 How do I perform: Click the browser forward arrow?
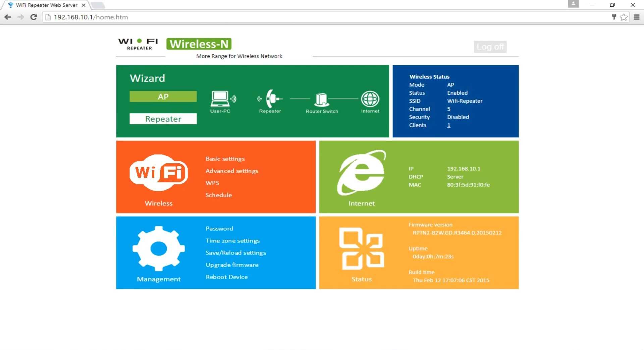tap(20, 17)
